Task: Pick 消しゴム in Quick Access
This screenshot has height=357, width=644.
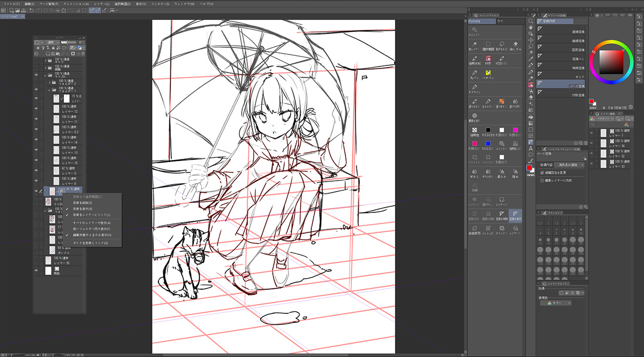Action: pyautogui.click(x=515, y=46)
